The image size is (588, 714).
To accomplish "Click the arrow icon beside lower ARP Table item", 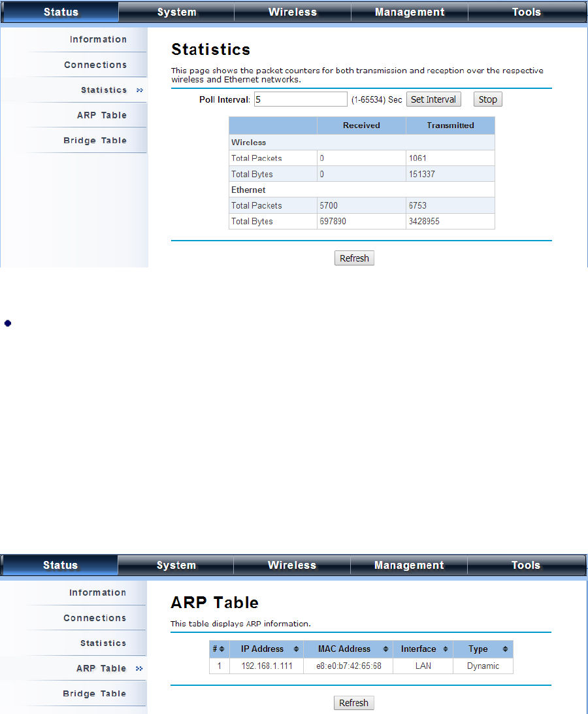I will 139,668.
